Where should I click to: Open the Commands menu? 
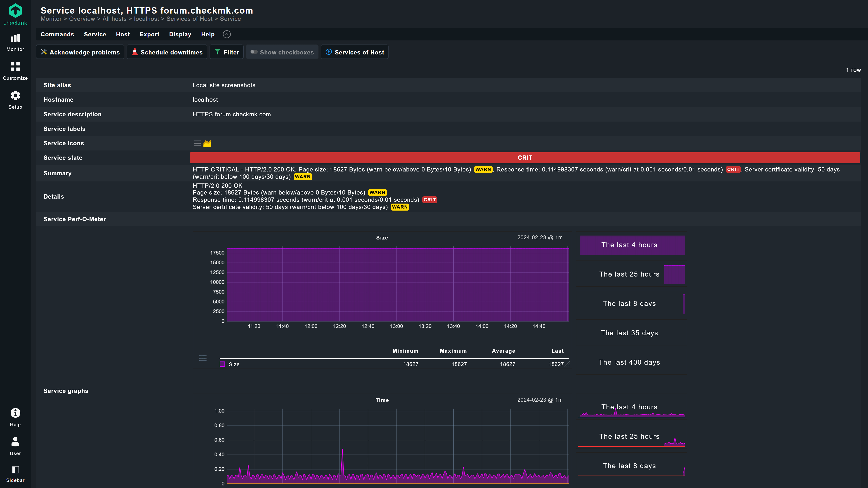57,34
